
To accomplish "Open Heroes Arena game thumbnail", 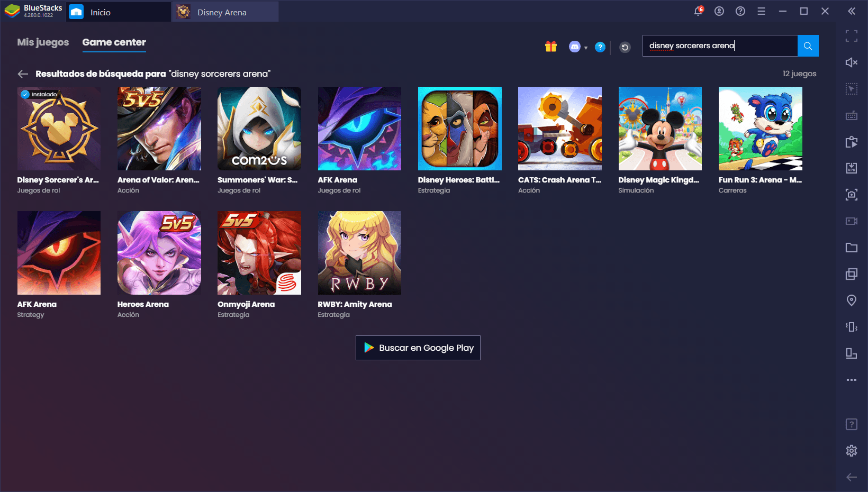I will pyautogui.click(x=159, y=253).
